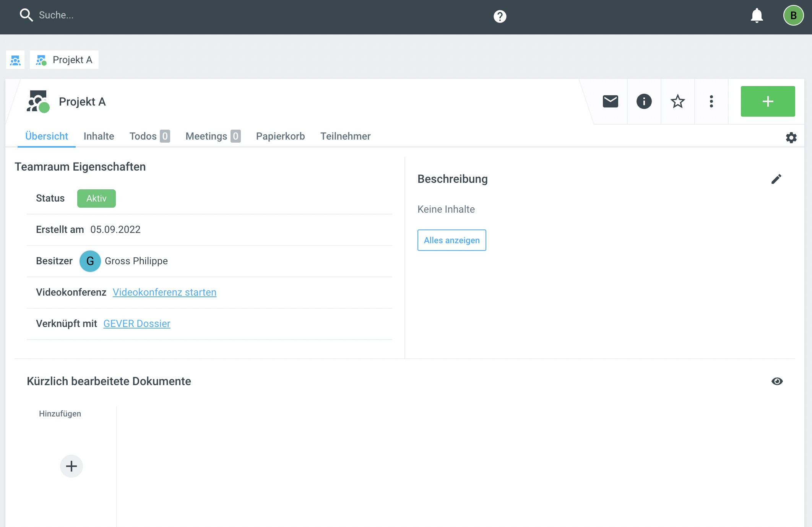
Task: Switch to the Inhalte tab
Action: click(x=99, y=137)
